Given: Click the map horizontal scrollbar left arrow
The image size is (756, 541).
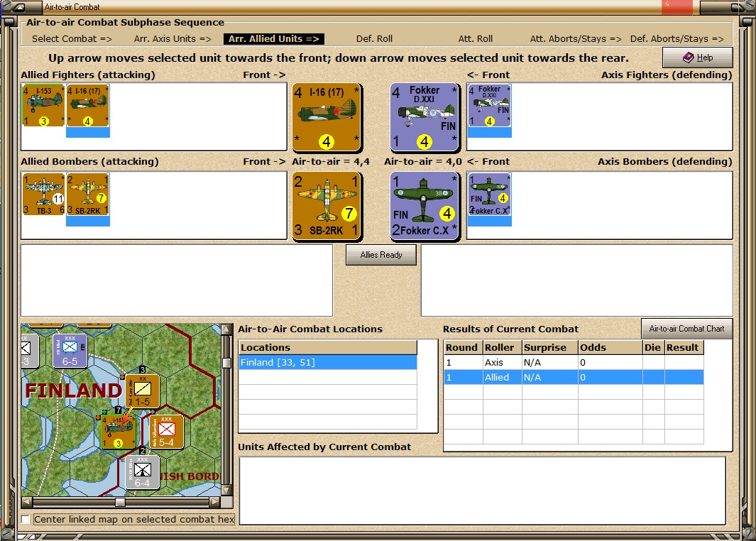Looking at the screenshot, I should (27, 502).
